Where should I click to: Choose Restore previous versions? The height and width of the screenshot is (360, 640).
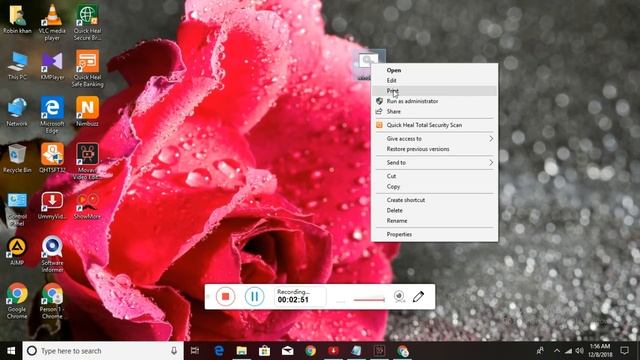[x=434, y=149]
